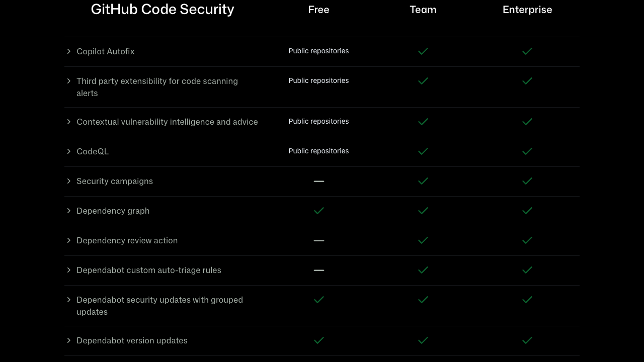Viewport: 644px width, 362px height.
Task: Click the Dependabot version updates label
Action: [132, 340]
